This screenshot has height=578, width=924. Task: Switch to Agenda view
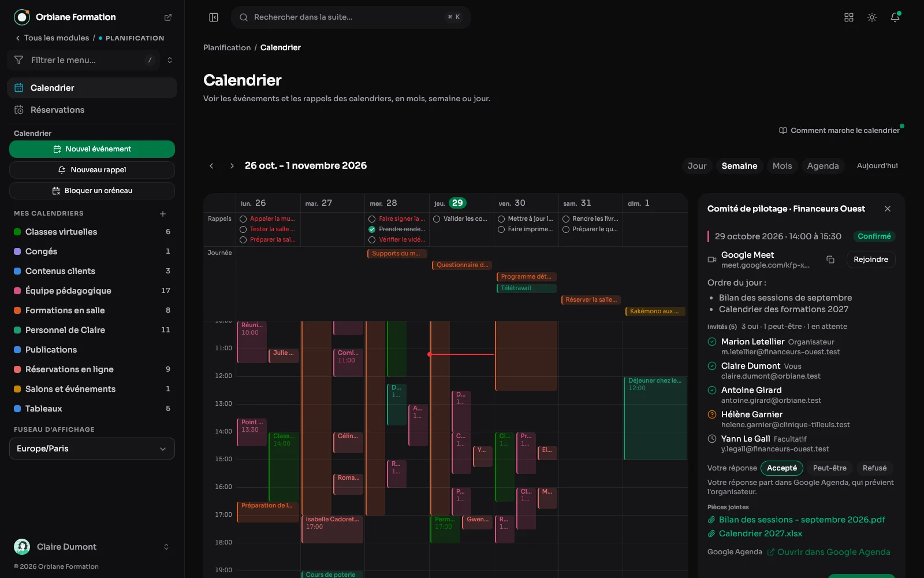[x=823, y=166]
